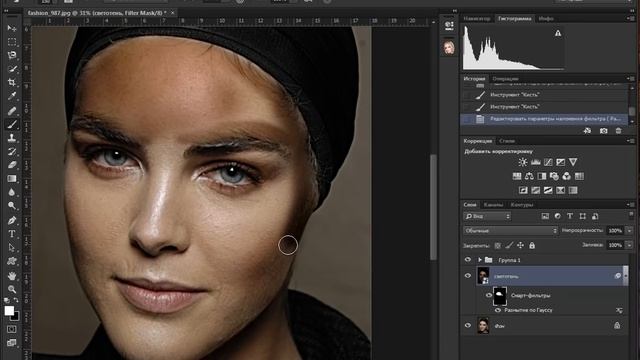
Task: Hide the светотень layer
Action: click(x=468, y=276)
